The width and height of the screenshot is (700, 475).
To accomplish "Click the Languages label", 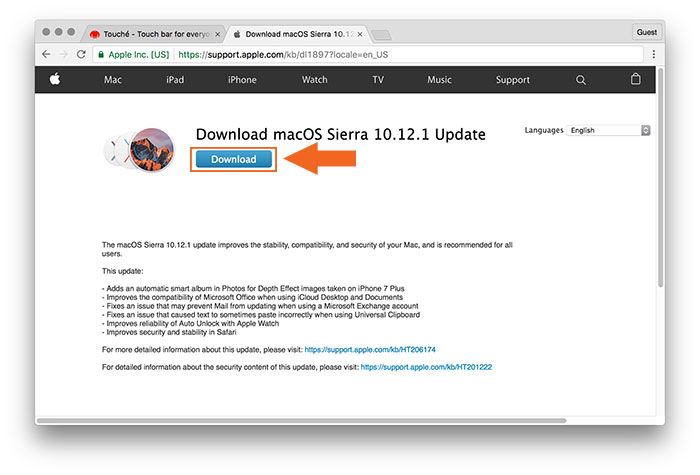I will (544, 130).
